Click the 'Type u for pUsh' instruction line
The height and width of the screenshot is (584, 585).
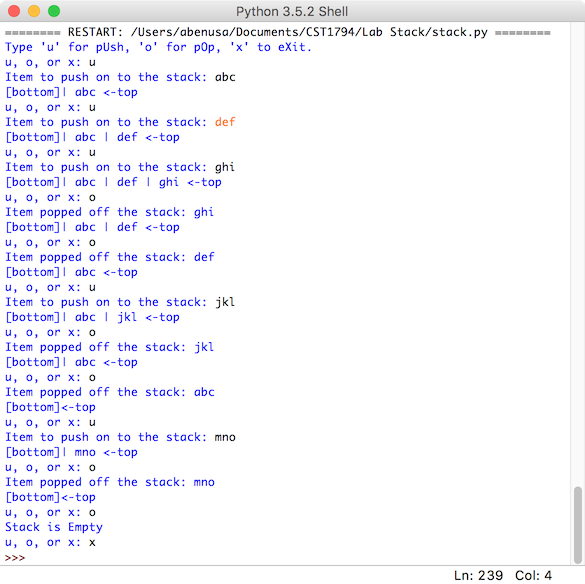tap(158, 47)
